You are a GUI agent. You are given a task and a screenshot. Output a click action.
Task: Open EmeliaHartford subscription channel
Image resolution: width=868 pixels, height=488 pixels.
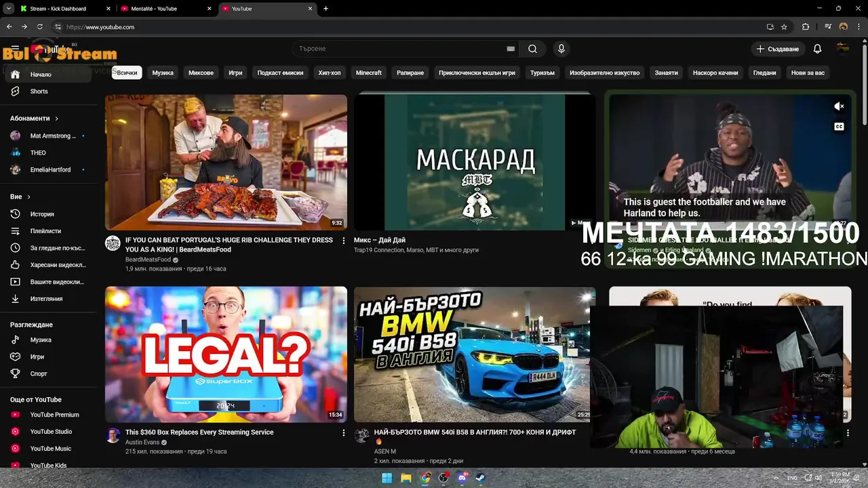(x=47, y=169)
